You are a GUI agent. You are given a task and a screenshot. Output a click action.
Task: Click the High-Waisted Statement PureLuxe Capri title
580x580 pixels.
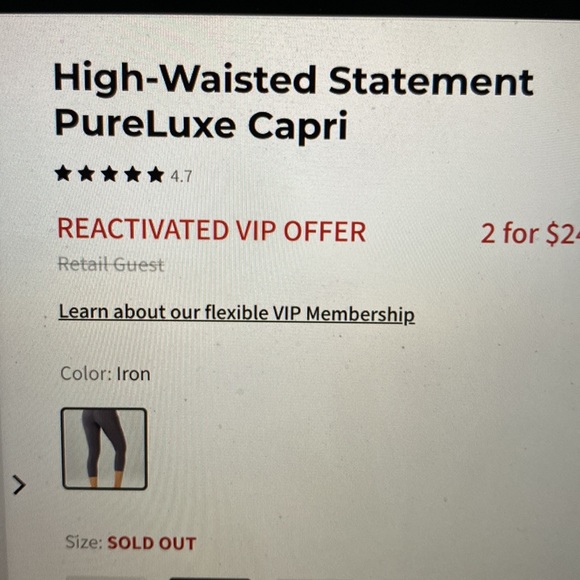point(294,101)
